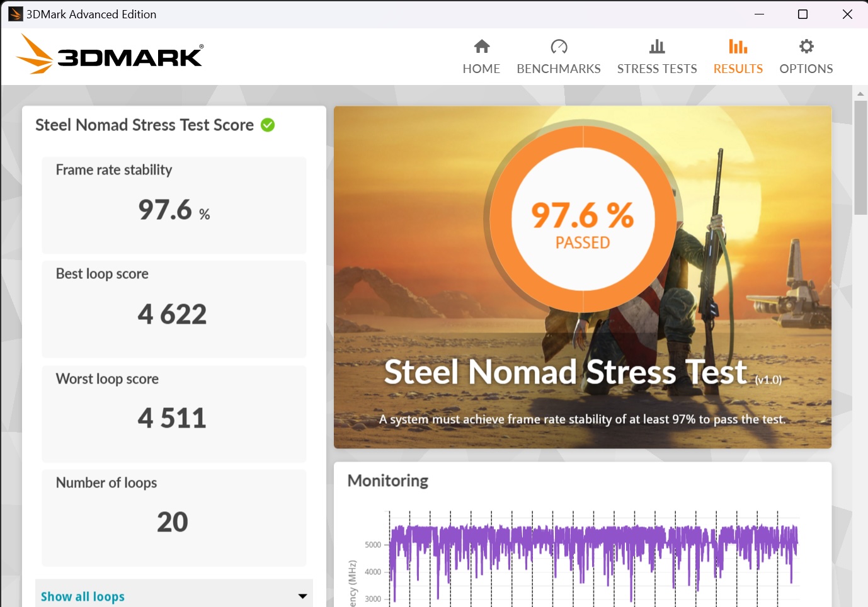Switch to the STRESS TESTS tab label
Viewport: 868px width, 607px height.
click(657, 69)
